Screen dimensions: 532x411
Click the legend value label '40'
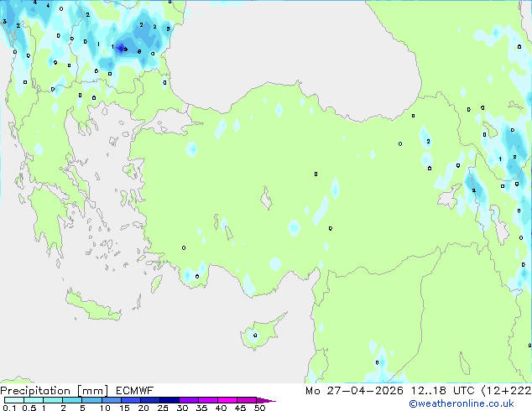[221, 408]
